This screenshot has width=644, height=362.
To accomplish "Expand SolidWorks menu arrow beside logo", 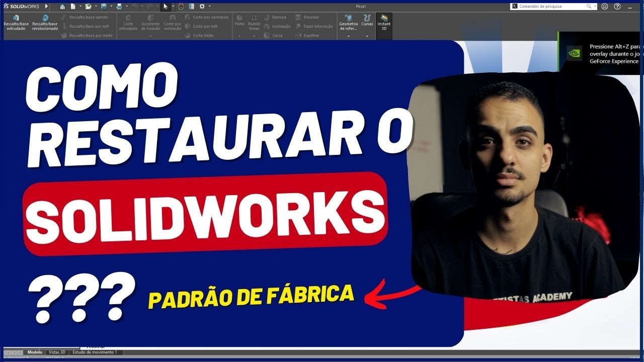I will click(x=46, y=7).
